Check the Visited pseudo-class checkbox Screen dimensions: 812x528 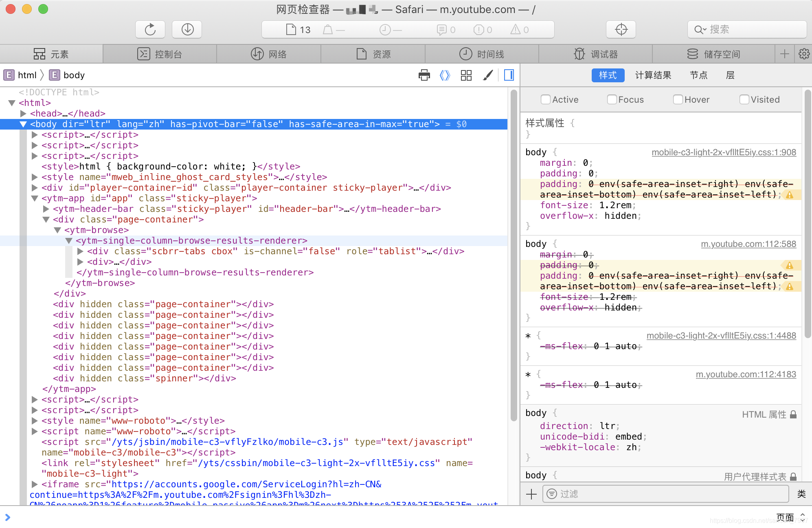(x=744, y=99)
